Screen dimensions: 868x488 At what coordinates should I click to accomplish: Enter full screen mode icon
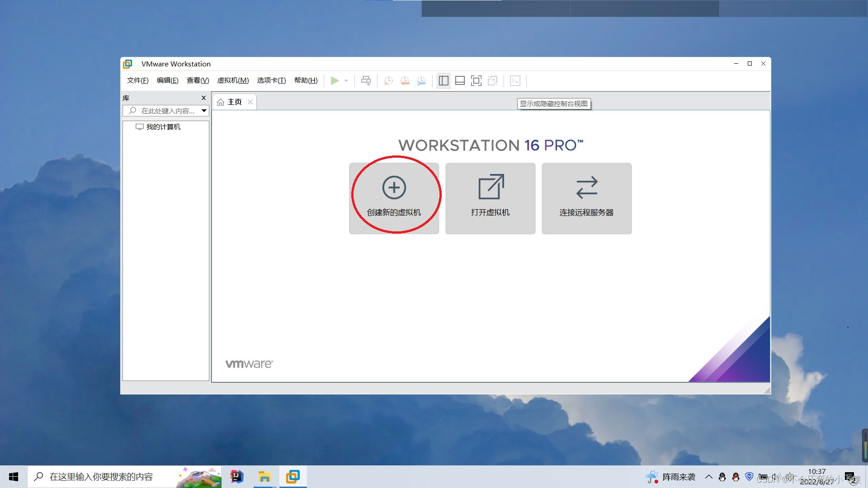(x=476, y=81)
